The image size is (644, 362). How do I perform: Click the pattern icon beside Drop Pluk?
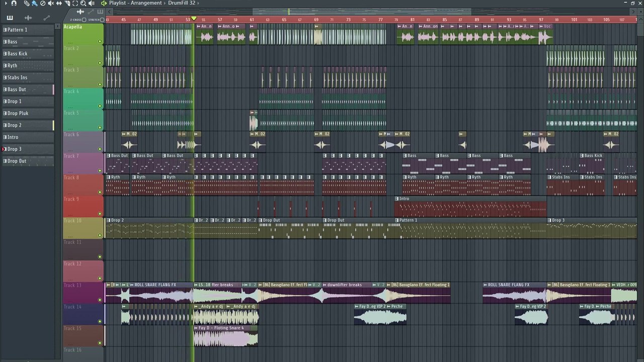click(5, 113)
